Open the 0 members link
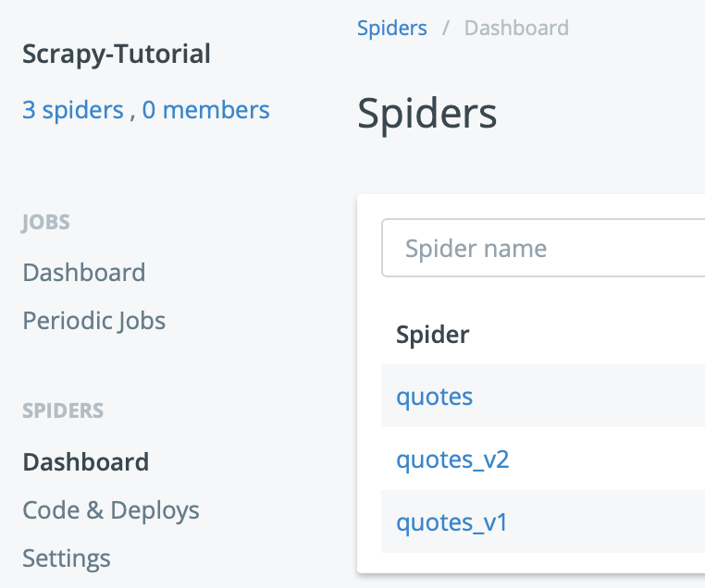Viewport: 705px width, 588px height. tap(205, 111)
